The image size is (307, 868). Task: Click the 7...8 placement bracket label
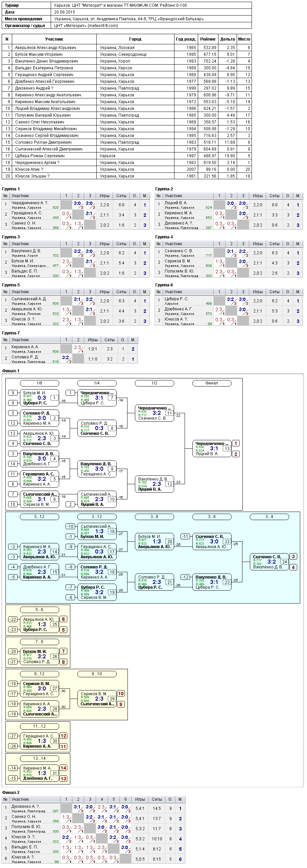pyautogui.click(x=40, y=642)
